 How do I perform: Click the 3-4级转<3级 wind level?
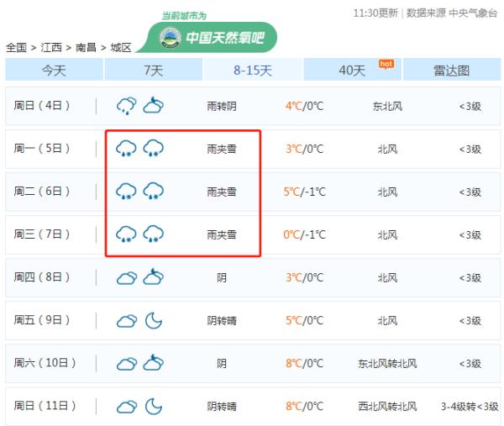coord(470,407)
